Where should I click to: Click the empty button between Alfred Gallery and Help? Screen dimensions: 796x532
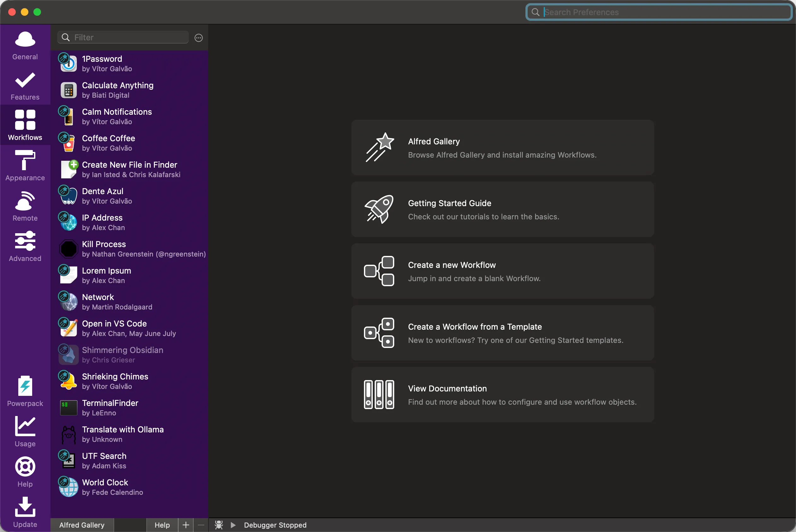coord(130,525)
